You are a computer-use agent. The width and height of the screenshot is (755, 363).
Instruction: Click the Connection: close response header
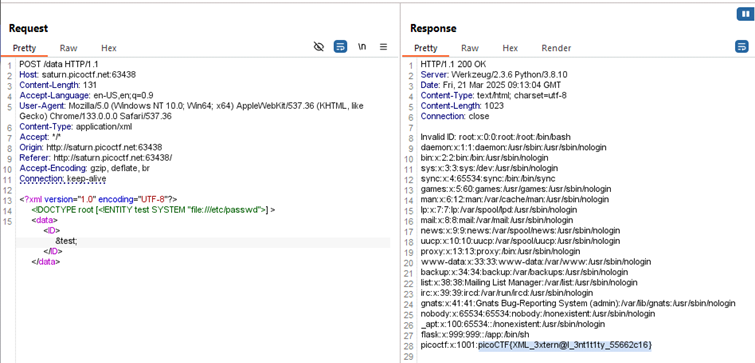[455, 116]
